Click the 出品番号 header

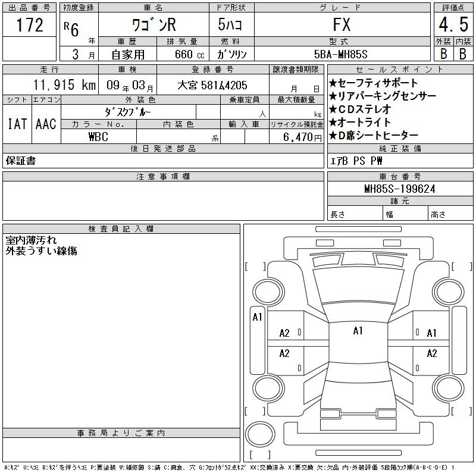29,8
